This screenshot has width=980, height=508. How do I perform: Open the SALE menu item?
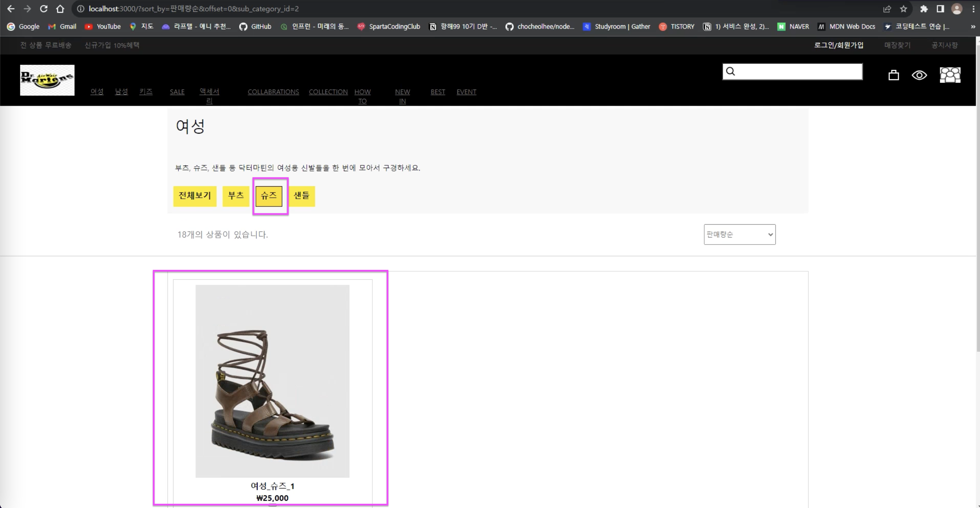(177, 92)
